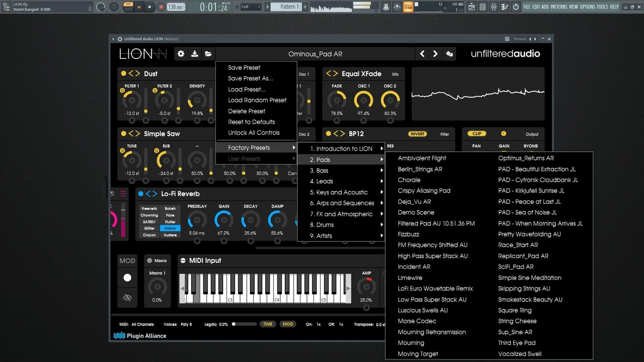Toggle the crossed-eye visibility icon in MOD panel
This screenshot has width=644, height=362.
tap(127, 298)
